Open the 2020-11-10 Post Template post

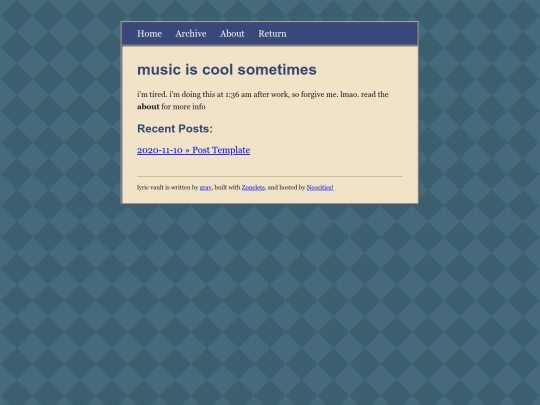pyautogui.click(x=194, y=150)
